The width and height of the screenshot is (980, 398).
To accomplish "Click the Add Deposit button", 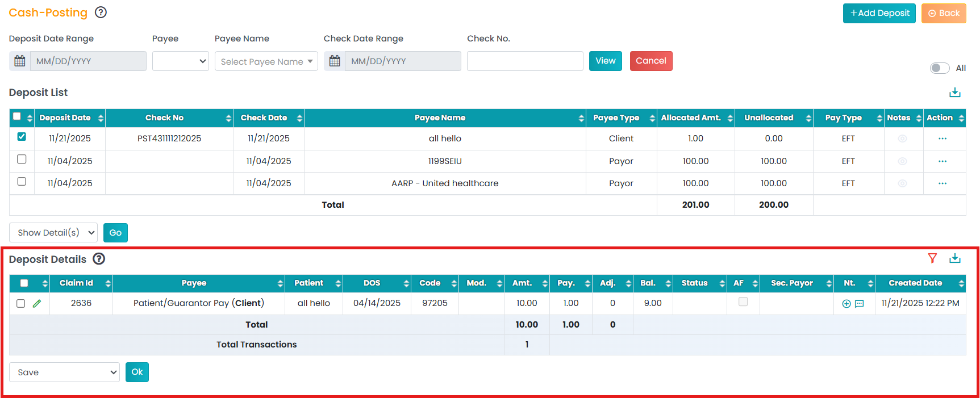I will (x=879, y=13).
